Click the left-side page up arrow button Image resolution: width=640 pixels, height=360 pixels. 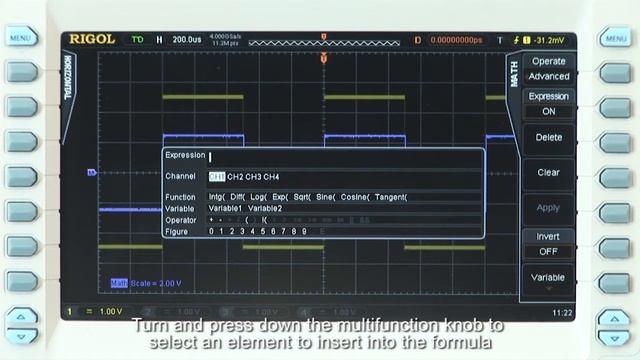(x=21, y=316)
